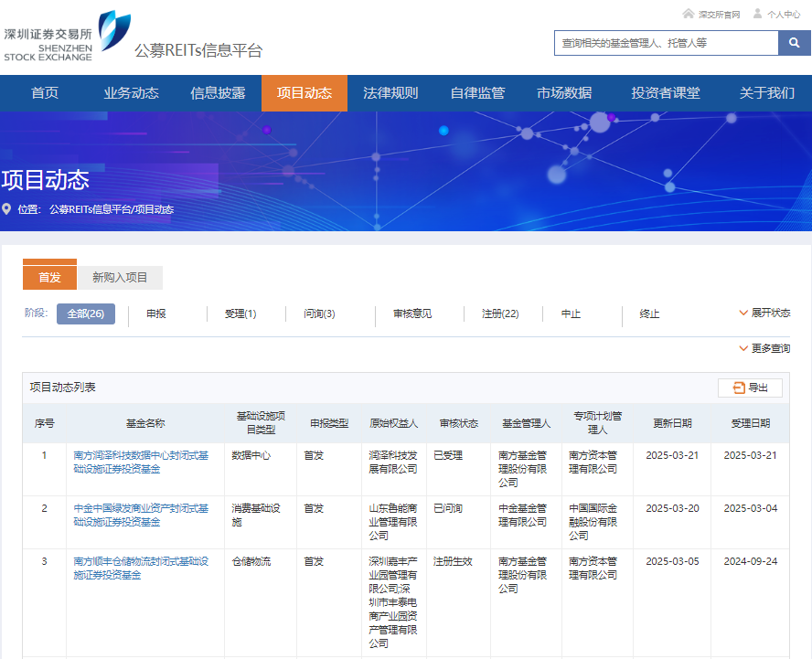
Task: Open 市场数据 navigation menu
Action: pos(564,93)
